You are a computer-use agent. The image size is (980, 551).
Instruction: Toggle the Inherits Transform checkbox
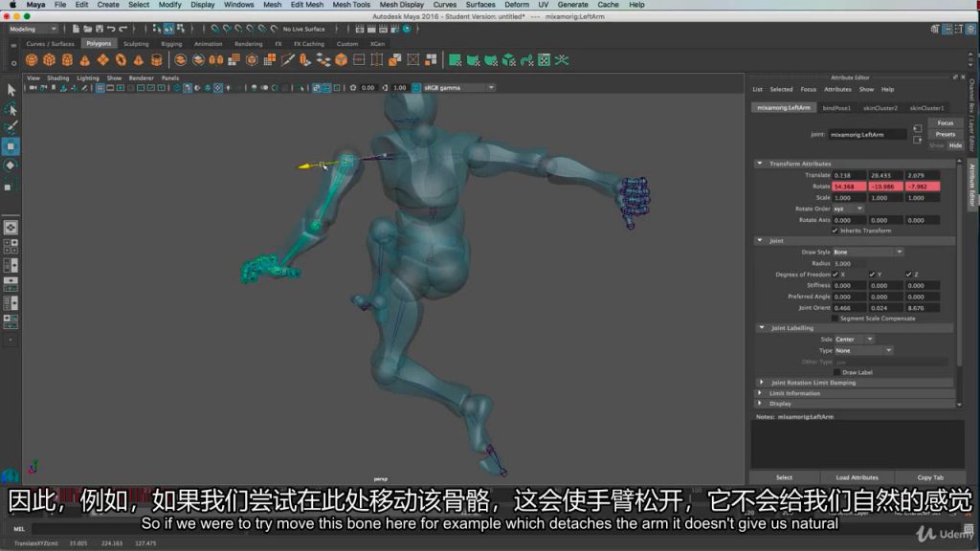coord(835,231)
